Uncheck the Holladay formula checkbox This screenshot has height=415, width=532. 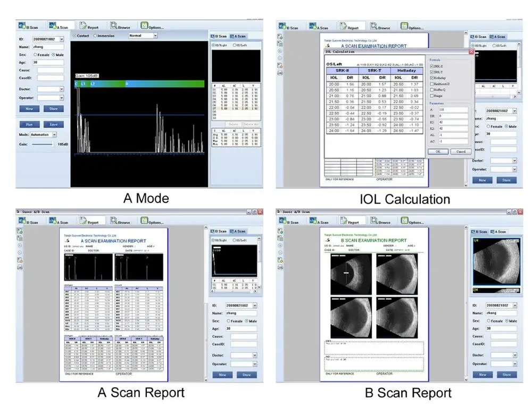431,78
